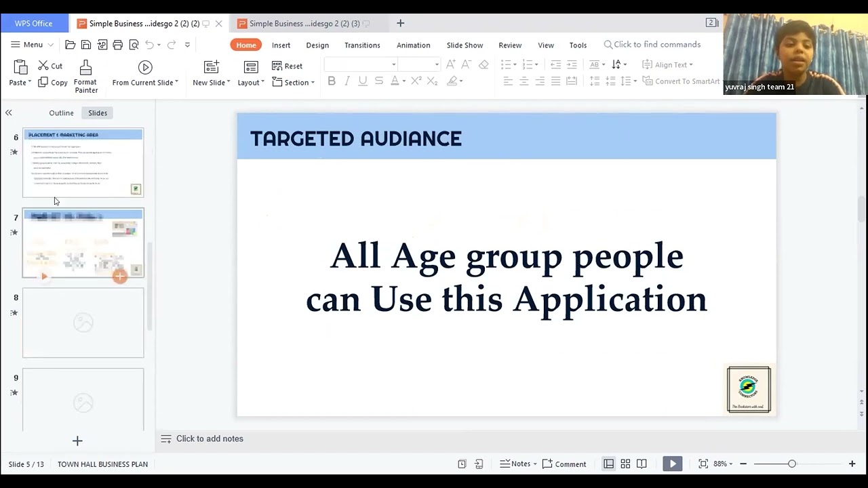Viewport: 868px width, 488px height.
Task: Click the Play slideshow button in status bar
Action: pyautogui.click(x=672, y=464)
